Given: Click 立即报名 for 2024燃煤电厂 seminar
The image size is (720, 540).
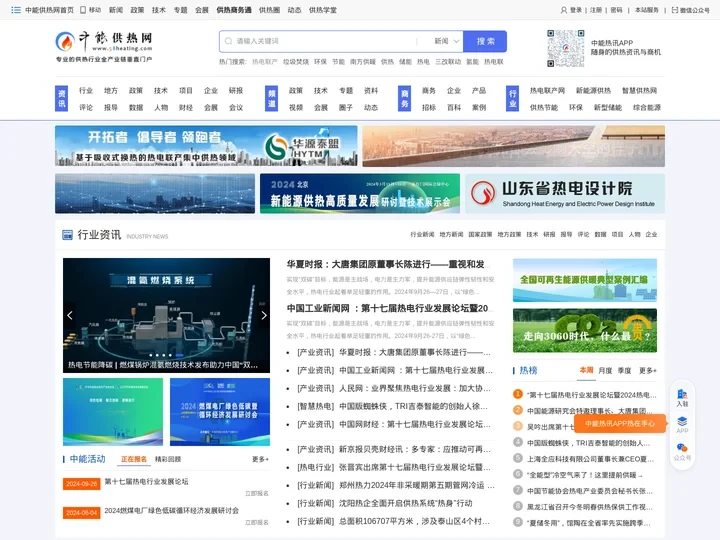Looking at the screenshot, I should coord(257,522).
